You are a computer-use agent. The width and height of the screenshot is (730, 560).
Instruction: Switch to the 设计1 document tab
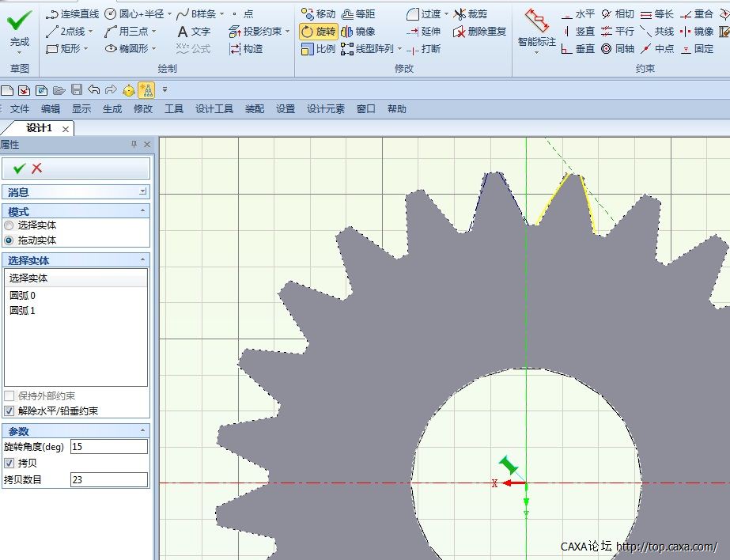point(38,128)
